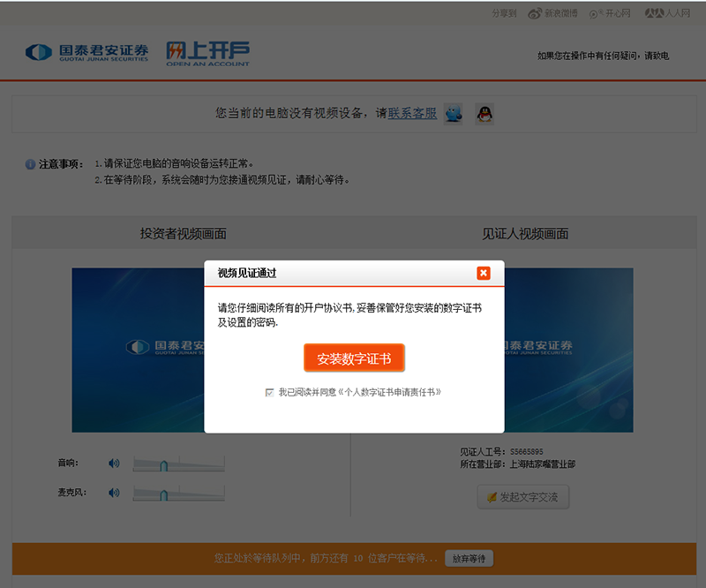
Task: Click the 投资者视频画面 video preview
Action: pos(138,350)
